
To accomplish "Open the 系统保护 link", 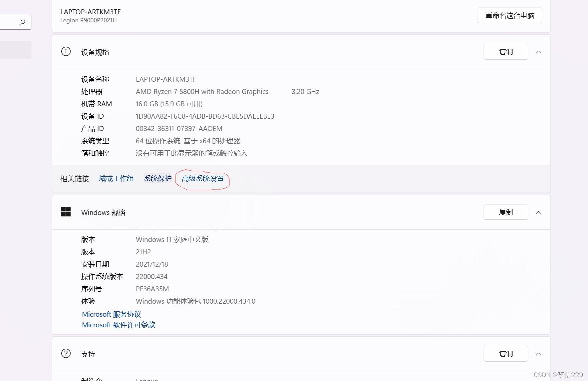I will coord(157,179).
